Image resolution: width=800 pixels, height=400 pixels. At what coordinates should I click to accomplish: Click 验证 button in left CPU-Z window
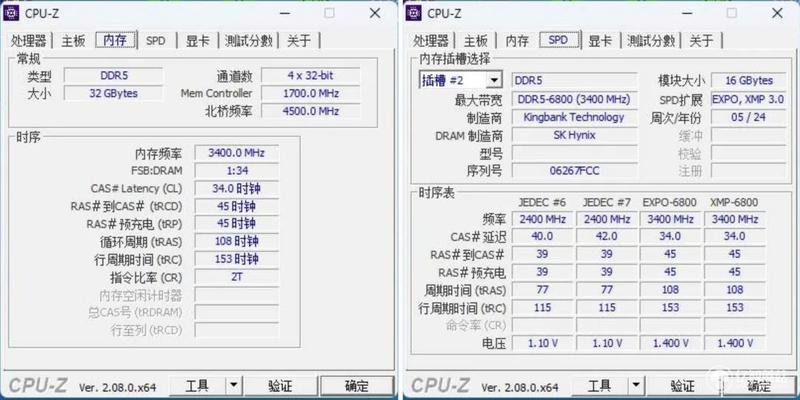pyautogui.click(x=280, y=386)
